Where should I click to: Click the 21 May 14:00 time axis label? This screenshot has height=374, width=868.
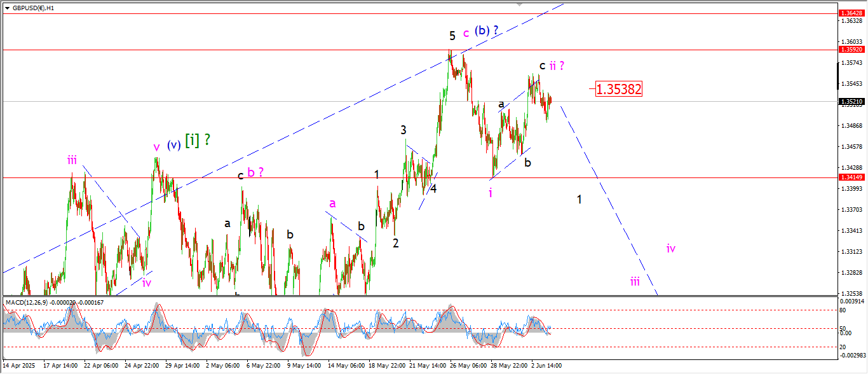click(x=427, y=366)
